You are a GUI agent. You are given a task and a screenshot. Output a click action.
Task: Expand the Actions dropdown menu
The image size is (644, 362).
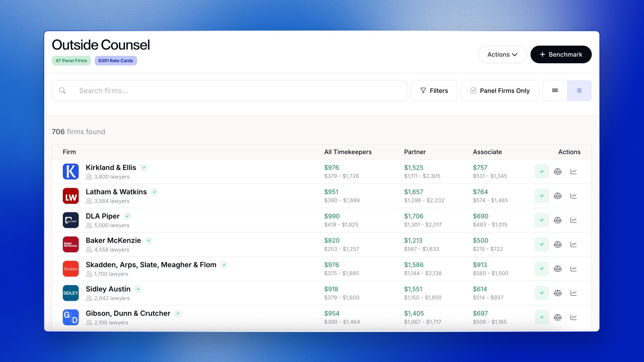502,54
